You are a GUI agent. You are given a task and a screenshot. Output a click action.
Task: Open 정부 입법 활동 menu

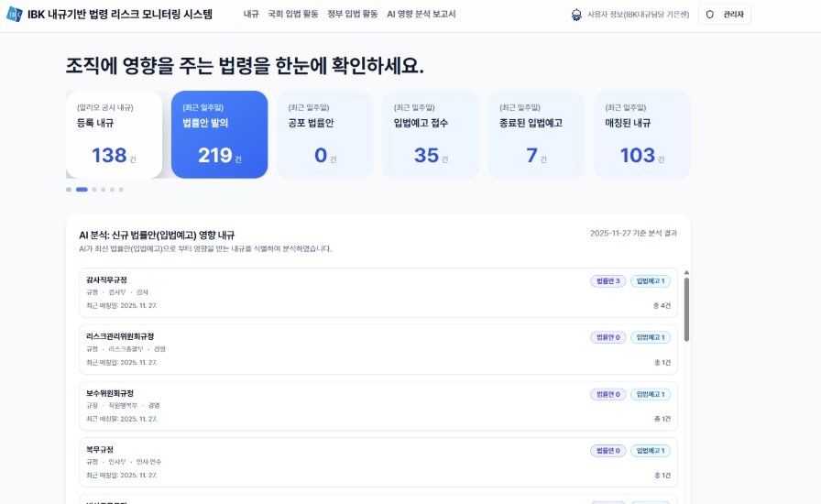[x=352, y=15]
